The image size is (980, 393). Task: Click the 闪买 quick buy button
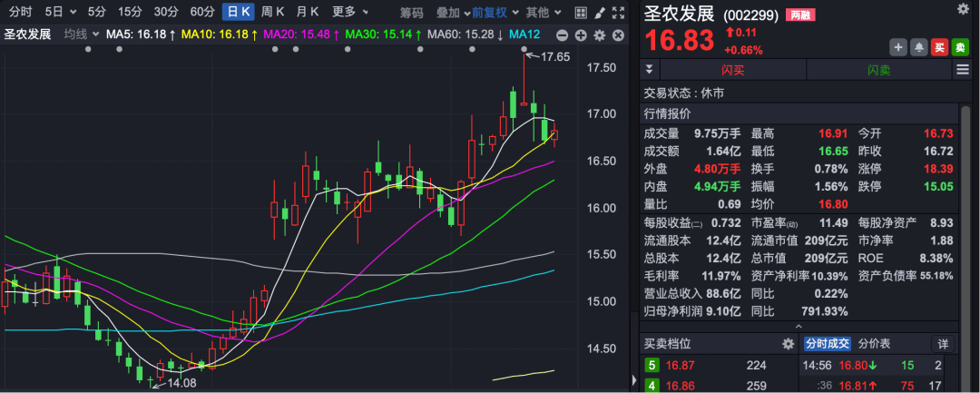click(733, 70)
